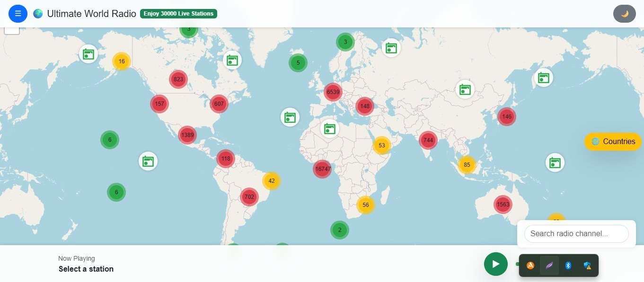
Task: Select the radio station icon in central Asia
Action: (465, 89)
